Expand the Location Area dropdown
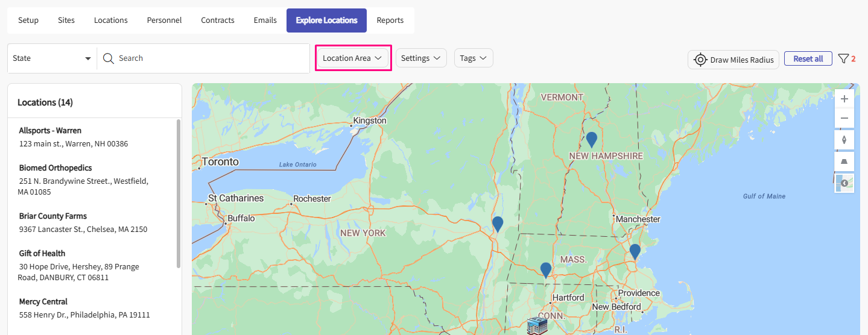 [x=352, y=58]
